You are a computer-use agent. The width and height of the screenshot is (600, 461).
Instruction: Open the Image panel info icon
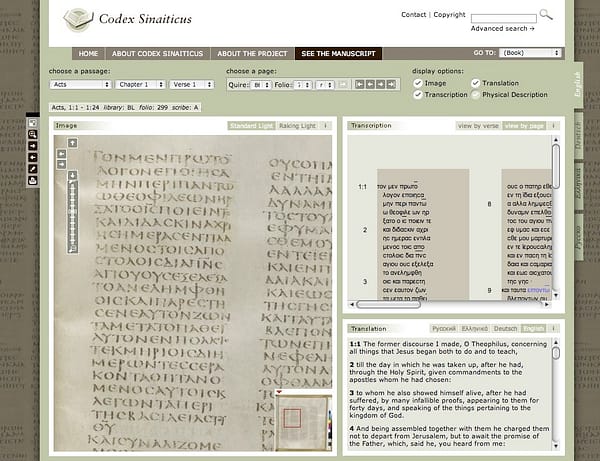pyautogui.click(x=326, y=125)
